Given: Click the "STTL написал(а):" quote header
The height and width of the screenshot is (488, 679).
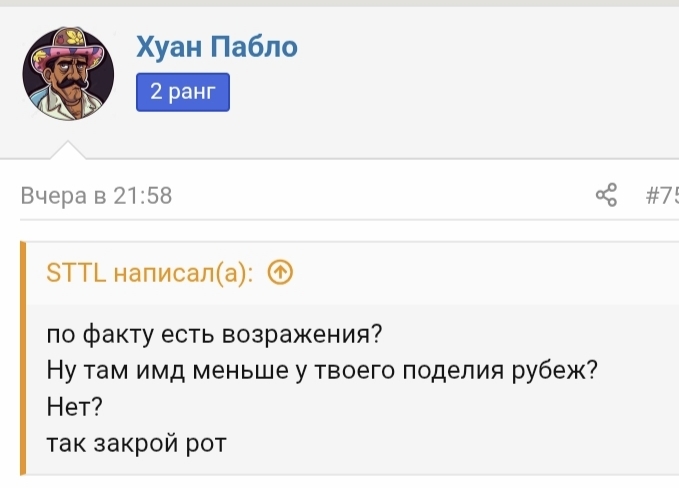Looking at the screenshot, I should click(x=150, y=274).
